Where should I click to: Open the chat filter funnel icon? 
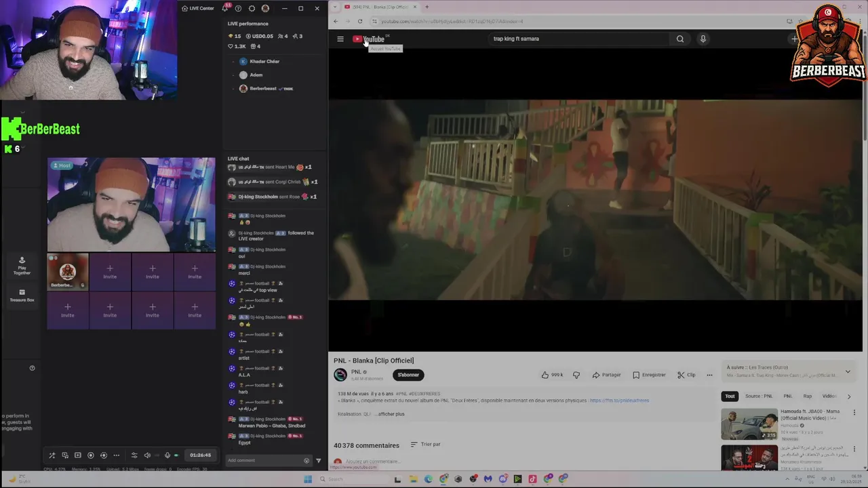pos(319,461)
